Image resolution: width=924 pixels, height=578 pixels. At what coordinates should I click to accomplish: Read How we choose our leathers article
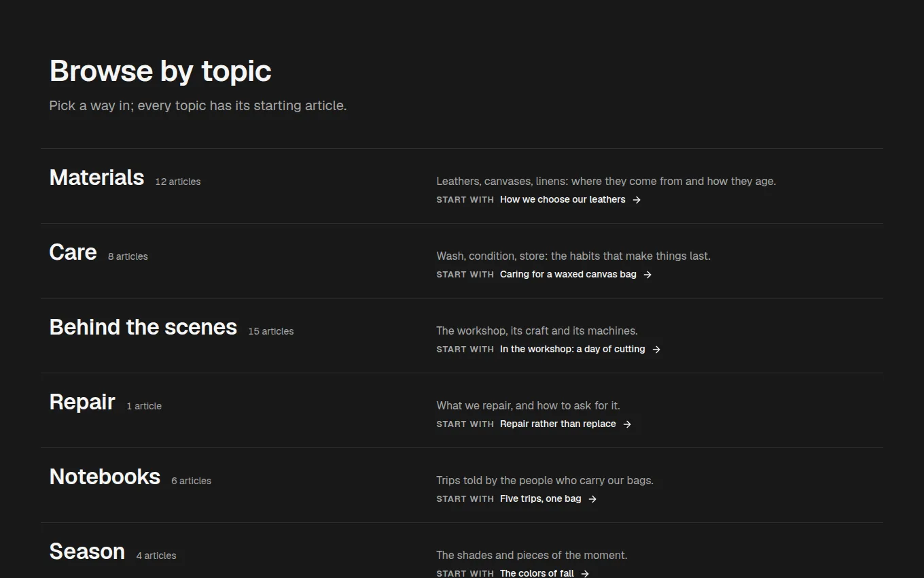[x=563, y=199]
